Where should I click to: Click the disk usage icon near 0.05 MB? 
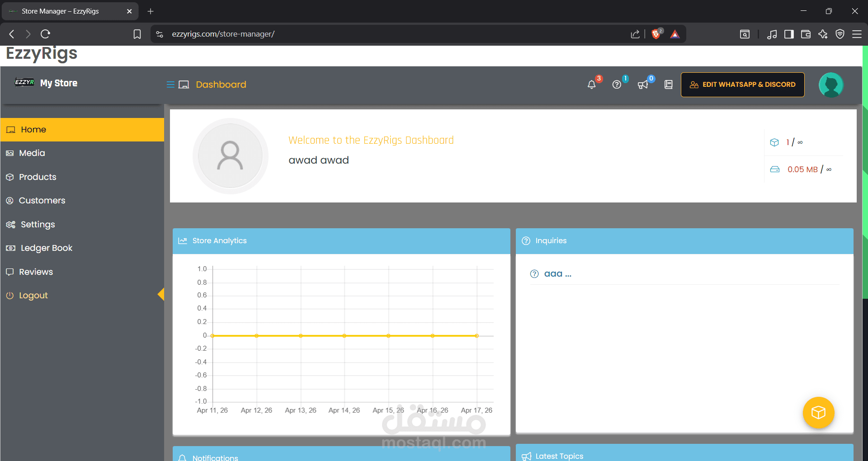pyautogui.click(x=775, y=169)
